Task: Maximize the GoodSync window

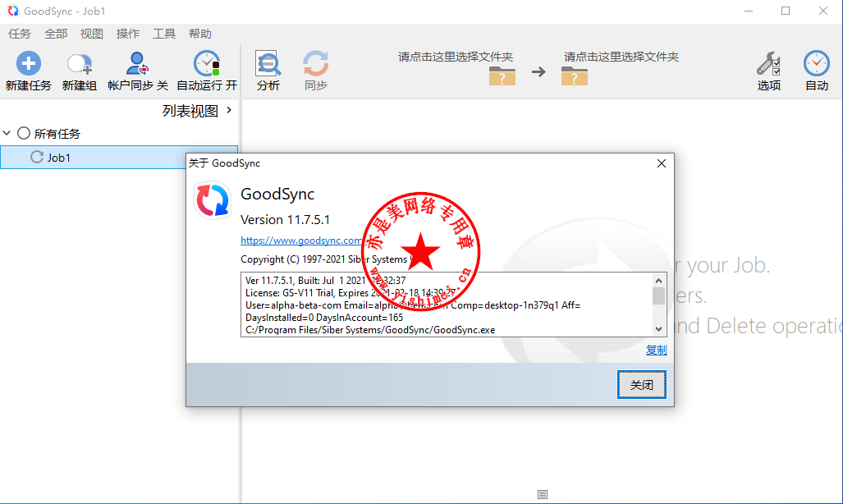Action: [786, 11]
